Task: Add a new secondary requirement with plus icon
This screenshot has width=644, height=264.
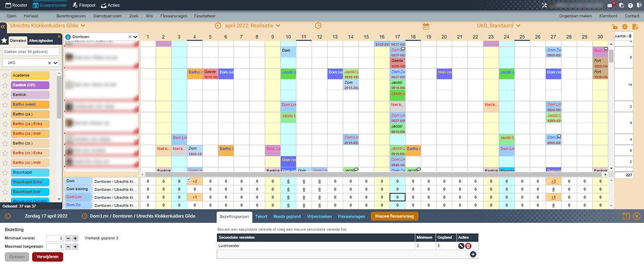Action: click(473, 254)
